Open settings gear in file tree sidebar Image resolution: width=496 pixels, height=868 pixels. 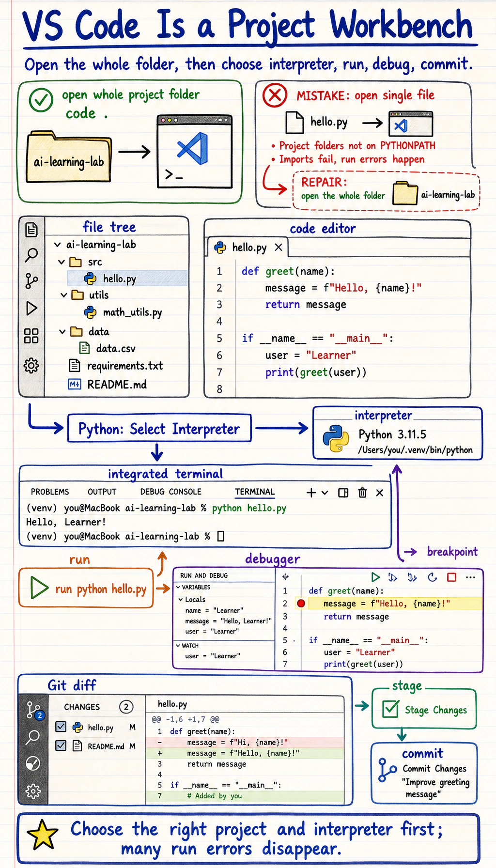coord(31,366)
